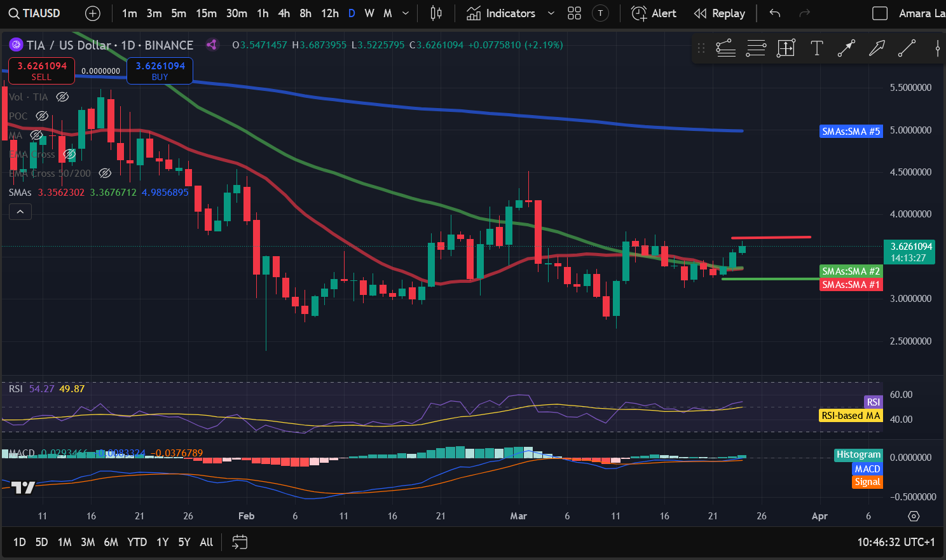
Task: Click the SMAs:SMA #2 price scale label
Action: click(x=851, y=271)
